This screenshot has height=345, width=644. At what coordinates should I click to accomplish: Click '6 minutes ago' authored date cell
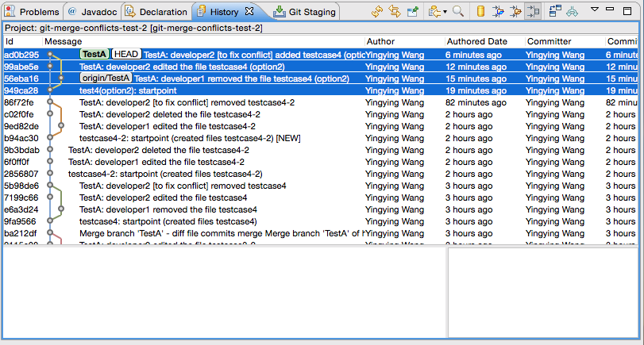tap(473, 55)
